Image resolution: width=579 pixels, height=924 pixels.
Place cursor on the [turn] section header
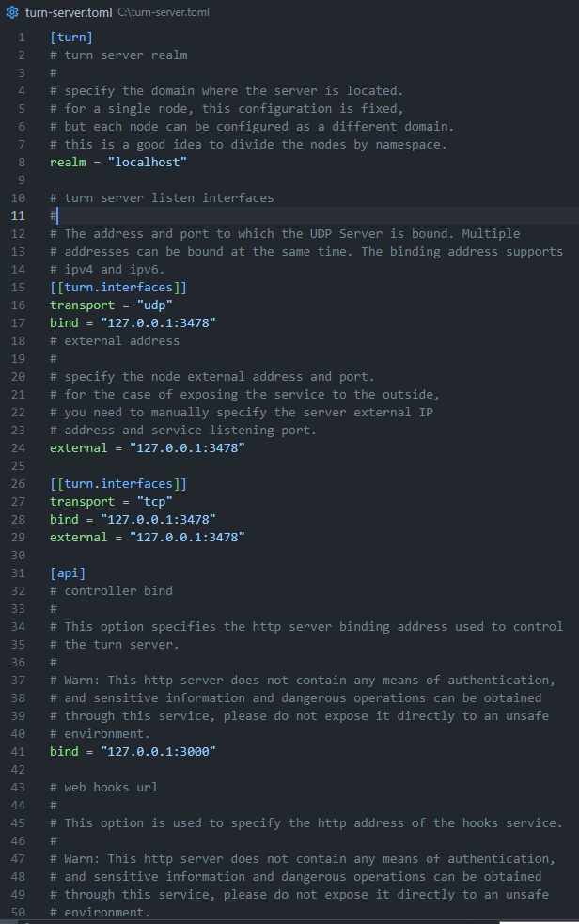click(x=71, y=37)
